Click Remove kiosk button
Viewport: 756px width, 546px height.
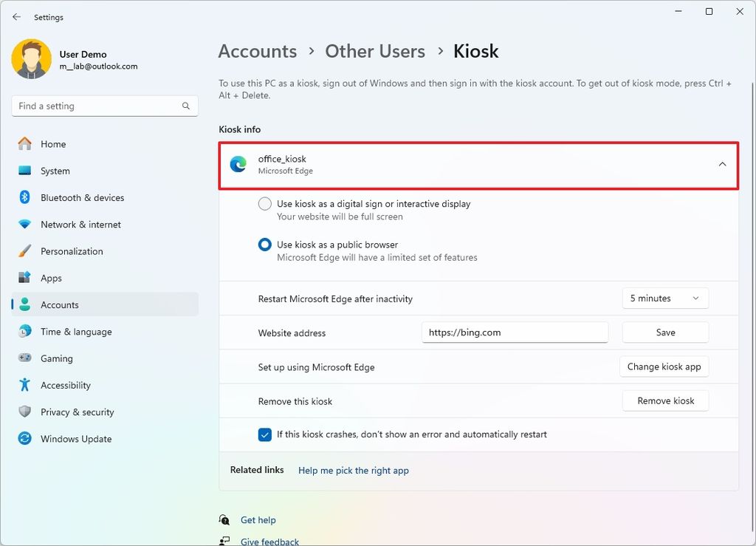click(665, 400)
